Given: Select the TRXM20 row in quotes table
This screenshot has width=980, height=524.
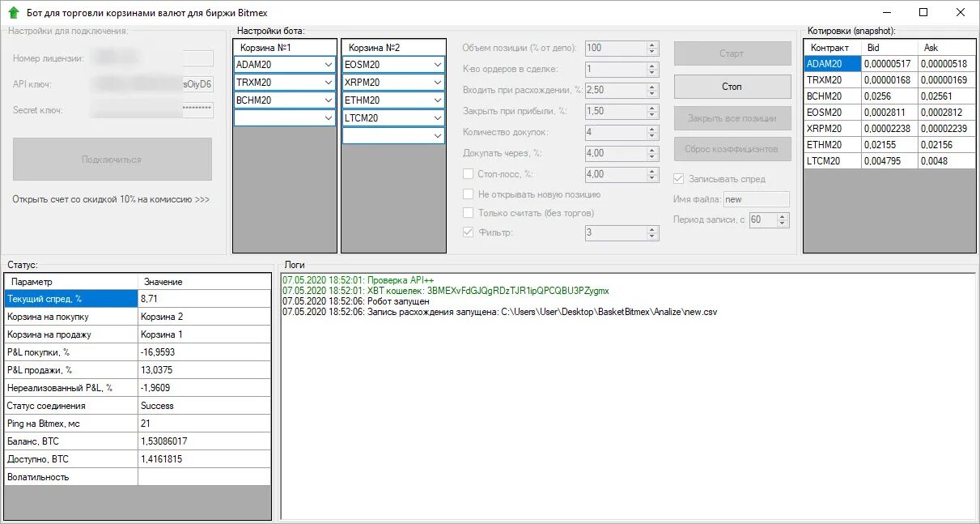Looking at the screenshot, I should (889, 80).
